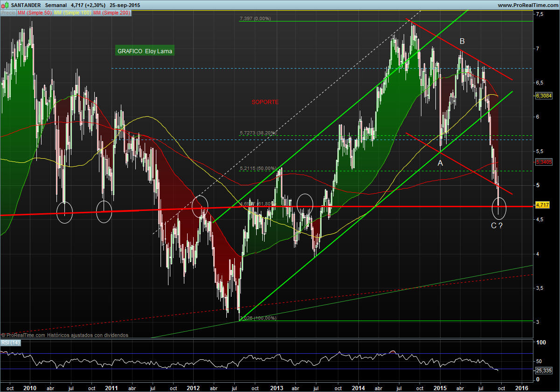This screenshot has height=392, width=560.
Task: Select the MM (Simple 50) indicator label
Action: [x=35, y=13]
